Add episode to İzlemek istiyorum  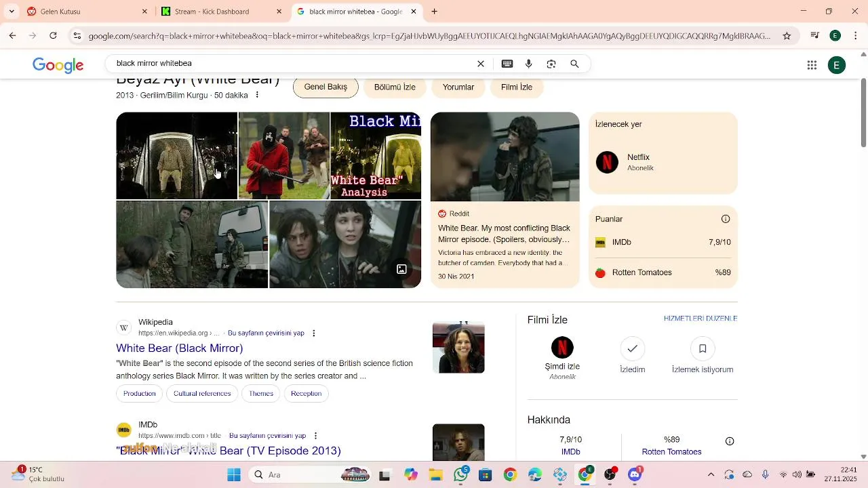[x=703, y=356]
